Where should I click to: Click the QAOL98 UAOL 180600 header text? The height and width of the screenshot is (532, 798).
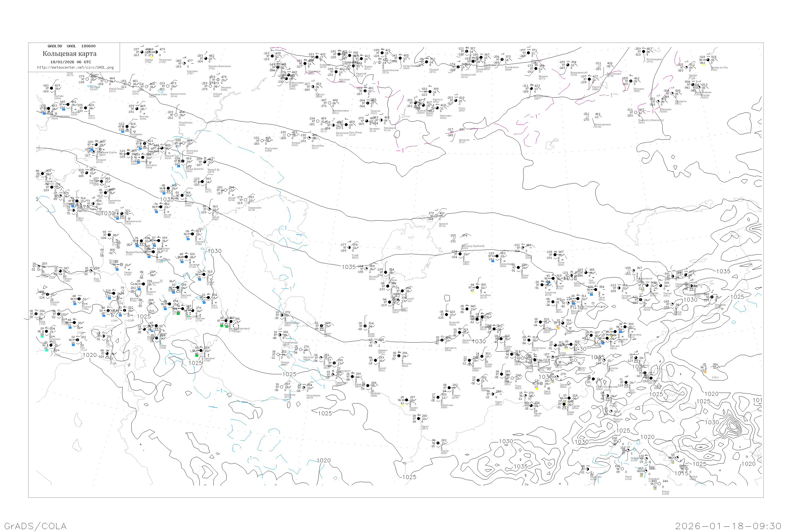pyautogui.click(x=71, y=46)
